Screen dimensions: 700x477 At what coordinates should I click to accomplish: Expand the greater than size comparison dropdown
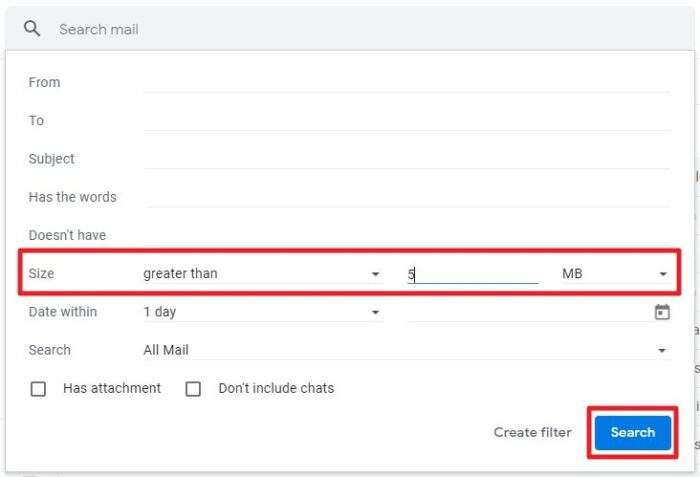(262, 273)
